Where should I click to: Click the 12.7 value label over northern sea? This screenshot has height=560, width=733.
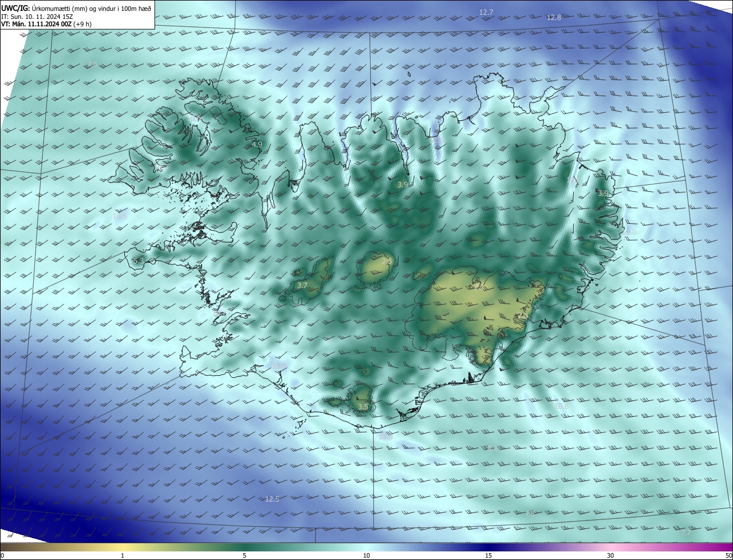(486, 12)
